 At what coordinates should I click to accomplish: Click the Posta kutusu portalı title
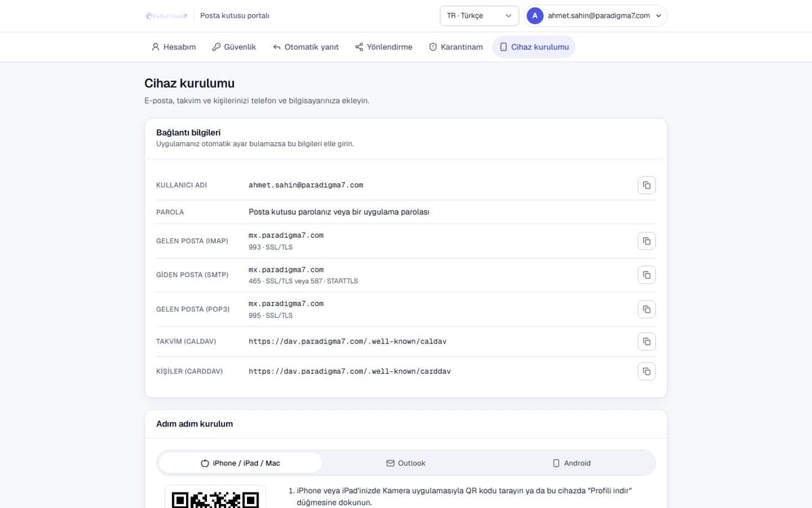point(235,16)
